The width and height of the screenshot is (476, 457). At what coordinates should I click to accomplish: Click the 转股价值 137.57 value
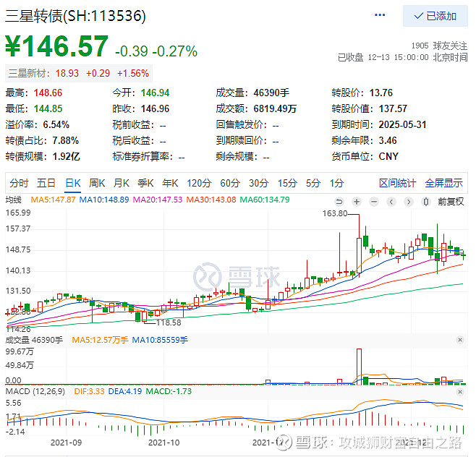tap(393, 108)
